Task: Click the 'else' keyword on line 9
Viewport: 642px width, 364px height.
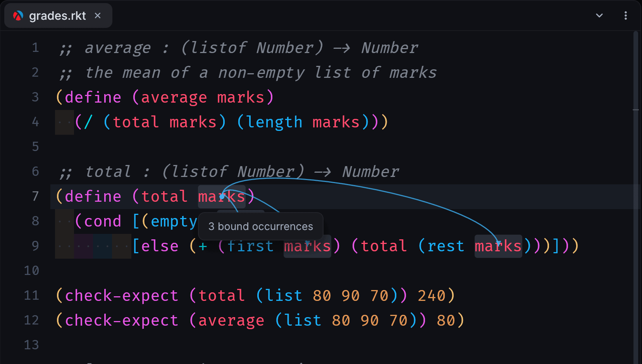Action: point(160,246)
